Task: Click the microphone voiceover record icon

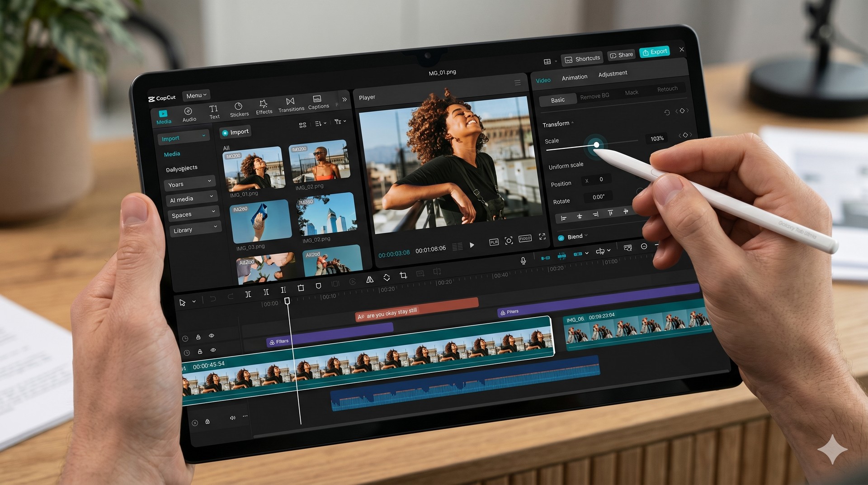Action: [523, 260]
